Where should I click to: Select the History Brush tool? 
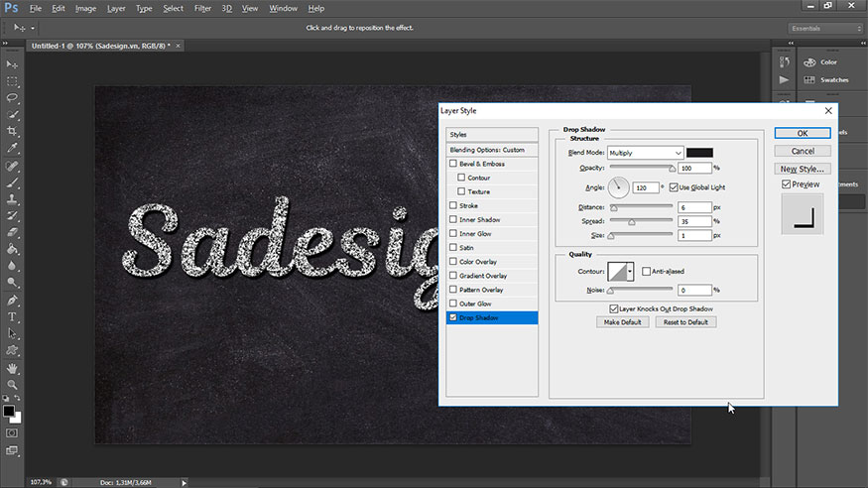pos(12,216)
